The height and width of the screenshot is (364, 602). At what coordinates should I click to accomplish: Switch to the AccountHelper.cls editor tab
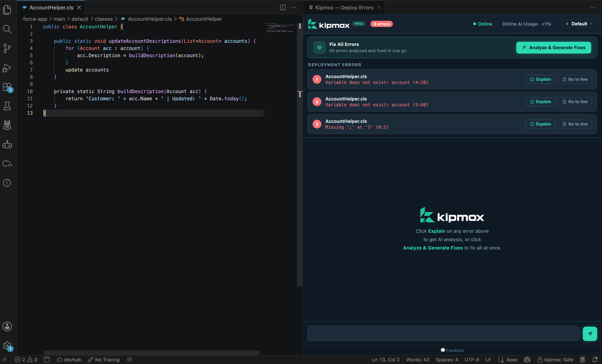51,8
